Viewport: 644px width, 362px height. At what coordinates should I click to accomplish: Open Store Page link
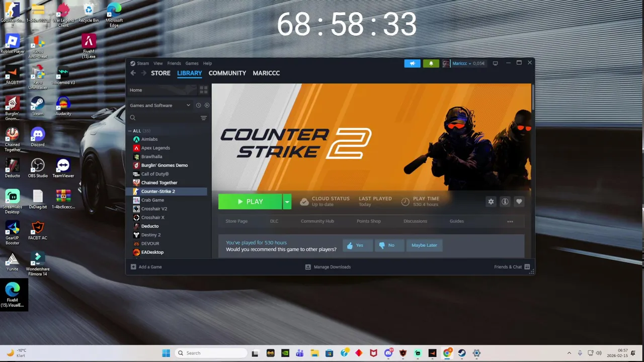[236, 221]
